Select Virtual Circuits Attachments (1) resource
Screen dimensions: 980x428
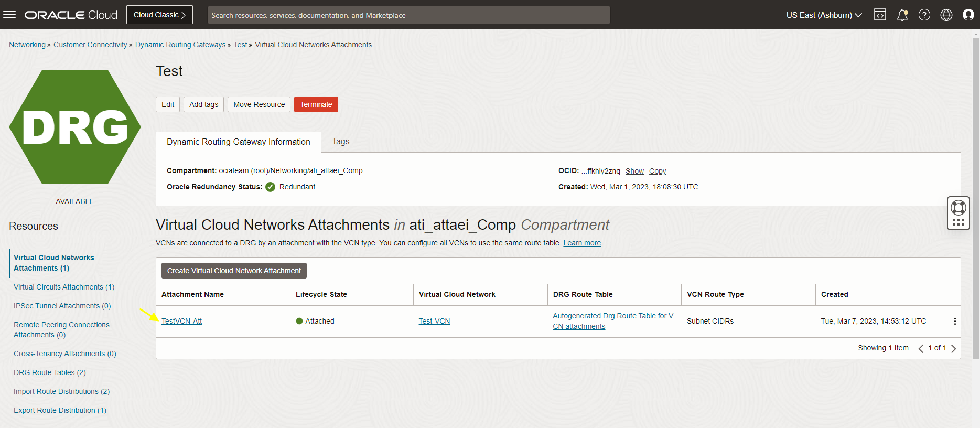[64, 287]
